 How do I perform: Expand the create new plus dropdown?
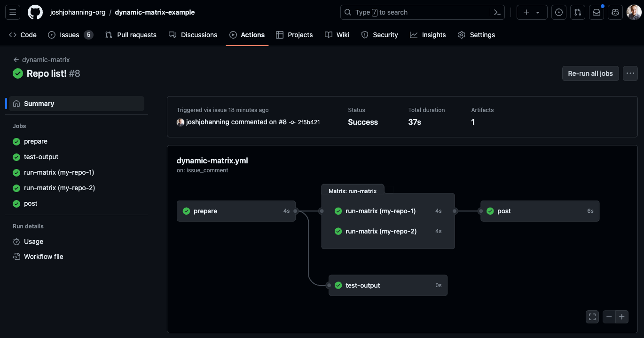pyautogui.click(x=532, y=12)
